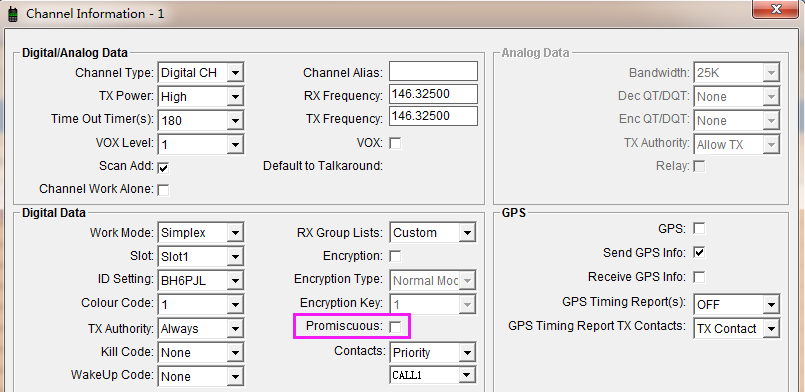Expand the ID Setting dropdown
The width and height of the screenshot is (805, 392).
pyautogui.click(x=201, y=281)
